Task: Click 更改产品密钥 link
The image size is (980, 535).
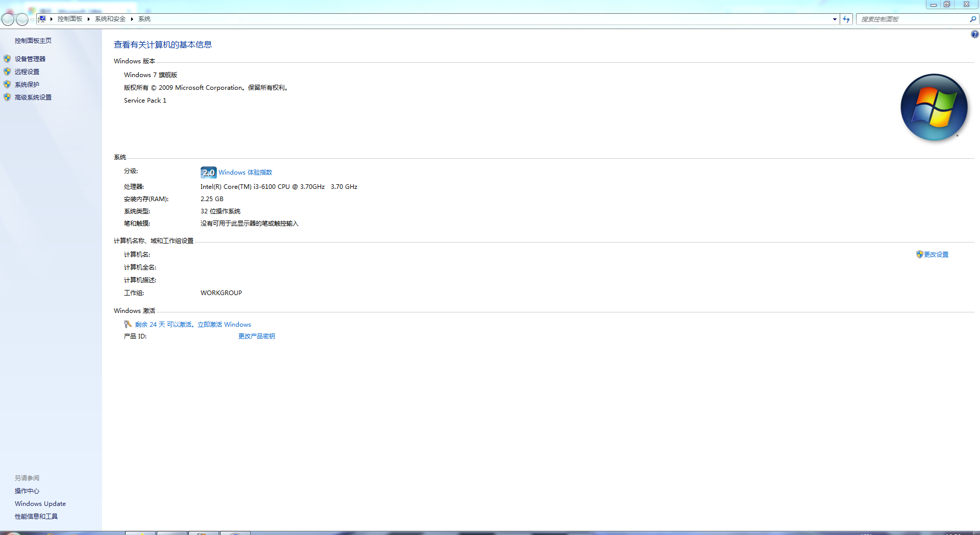Action: pos(257,336)
